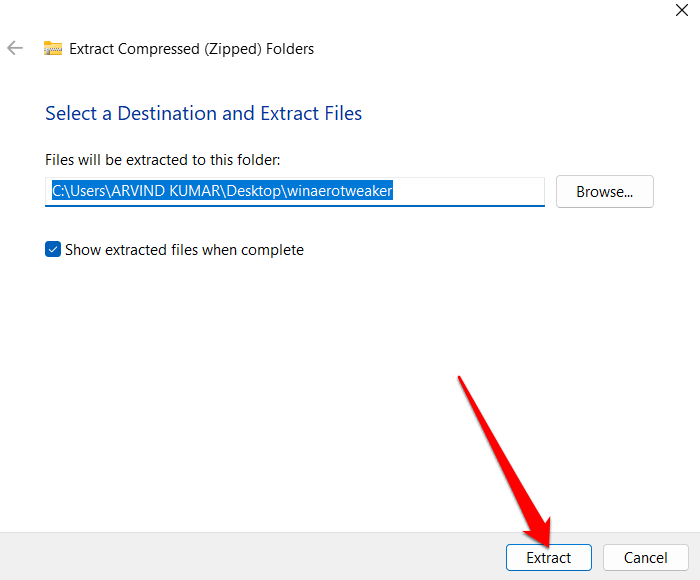The image size is (700, 580).
Task: Click the zipped folder icon in title
Action: [53, 48]
